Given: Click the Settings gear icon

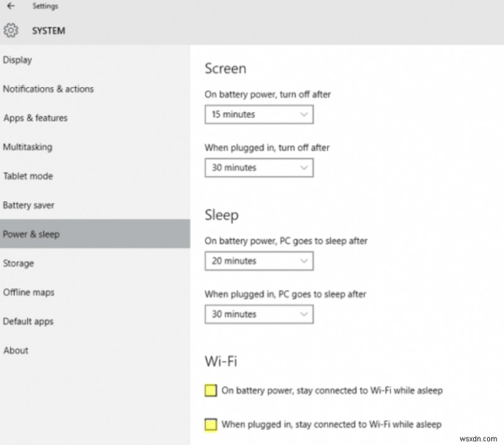Looking at the screenshot, I should tap(11, 30).
